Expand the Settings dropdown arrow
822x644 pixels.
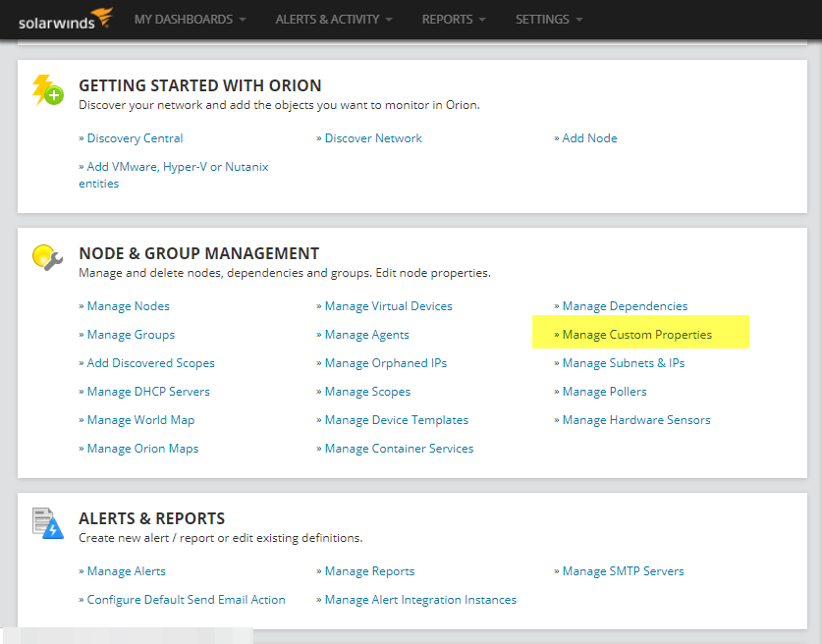coord(578,20)
